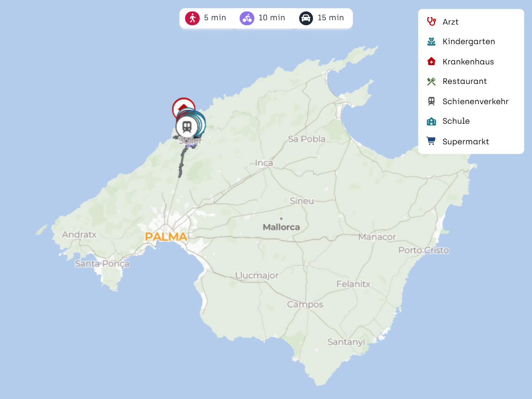
Task: Click the Inca town label
Action: (264, 163)
